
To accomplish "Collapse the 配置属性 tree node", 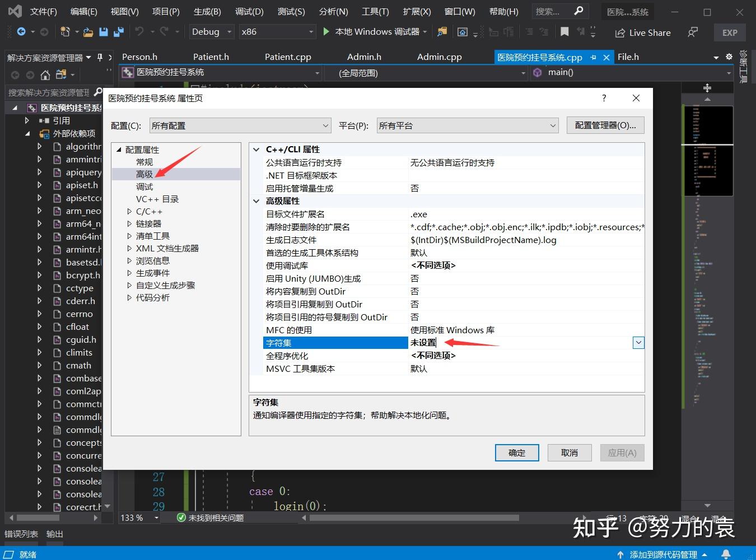I will tap(119, 150).
